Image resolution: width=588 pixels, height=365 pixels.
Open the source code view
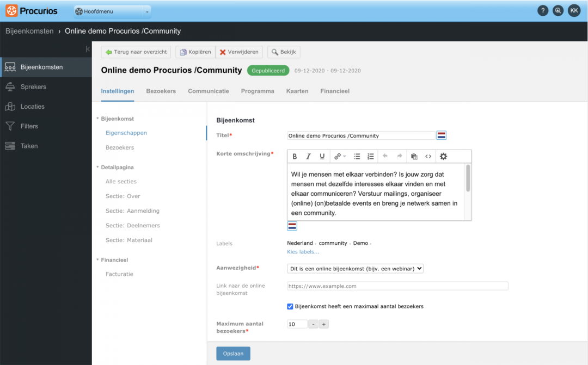point(428,156)
